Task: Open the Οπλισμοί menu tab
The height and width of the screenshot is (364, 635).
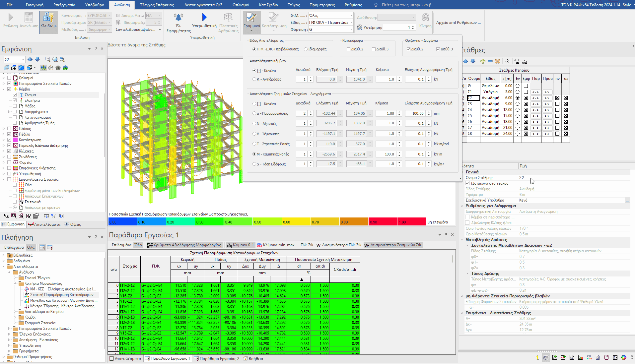Action: click(241, 5)
